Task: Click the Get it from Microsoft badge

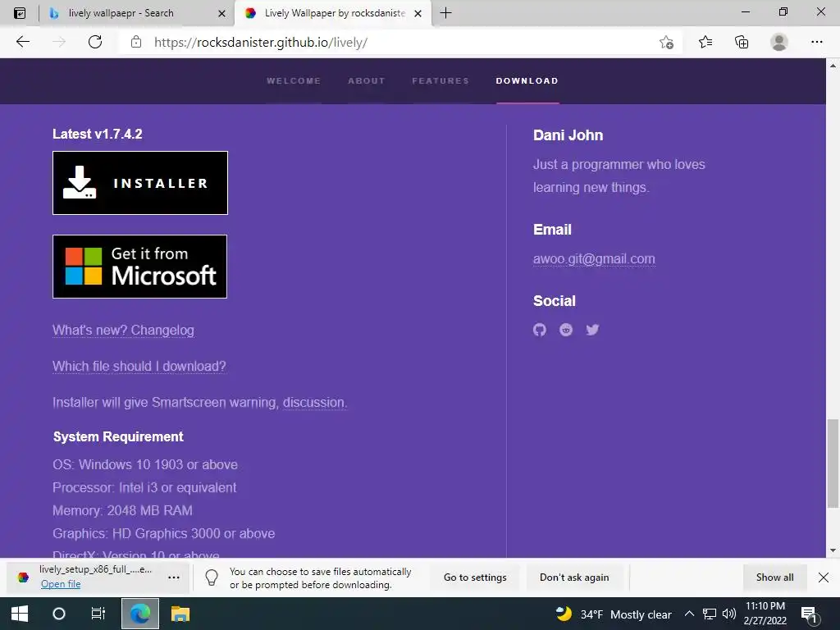Action: [139, 267]
